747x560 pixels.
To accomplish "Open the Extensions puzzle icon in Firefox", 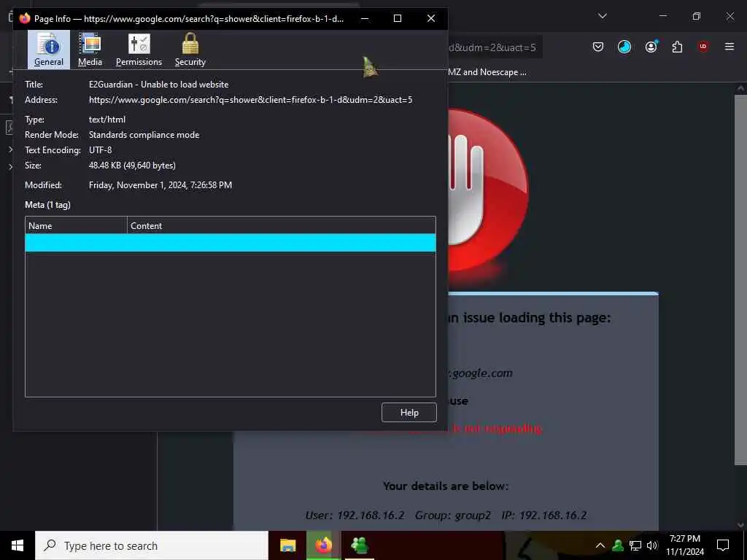I will 677,47.
